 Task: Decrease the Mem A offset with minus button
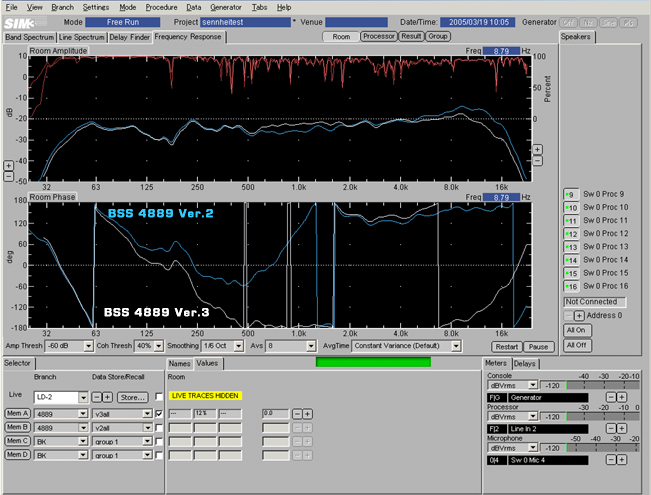click(297, 414)
